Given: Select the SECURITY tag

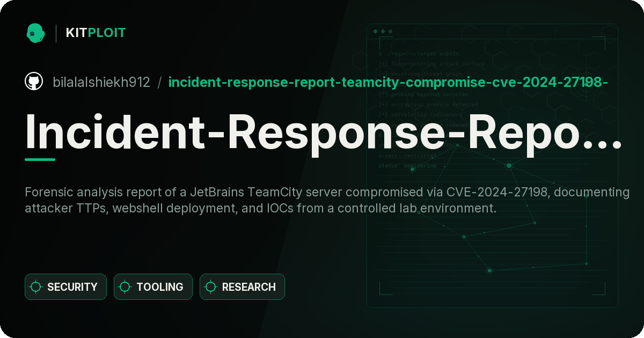Looking at the screenshot, I should click(65, 287).
